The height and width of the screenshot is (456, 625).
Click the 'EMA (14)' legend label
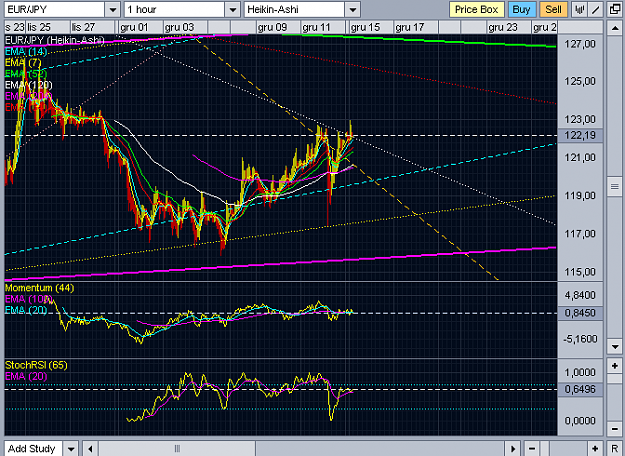[x=26, y=51]
